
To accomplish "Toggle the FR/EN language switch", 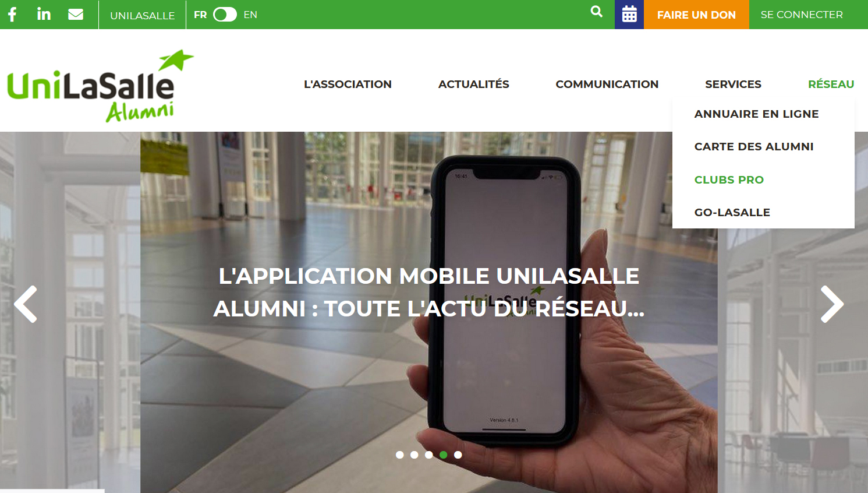I will tap(225, 15).
